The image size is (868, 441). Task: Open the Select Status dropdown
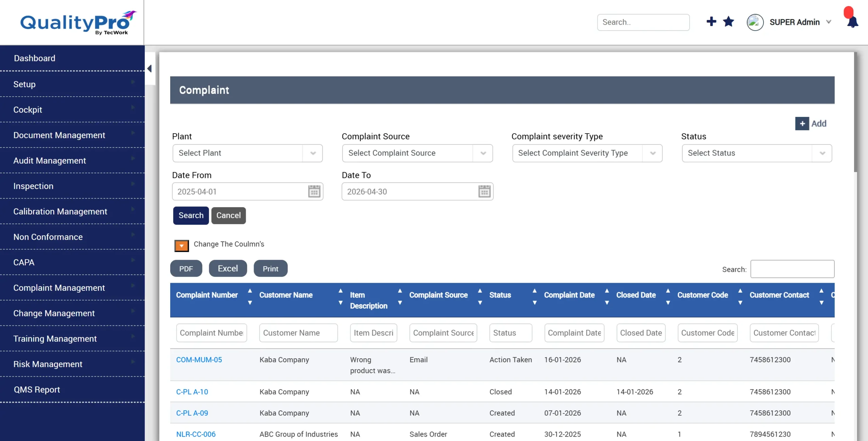pyautogui.click(x=757, y=153)
